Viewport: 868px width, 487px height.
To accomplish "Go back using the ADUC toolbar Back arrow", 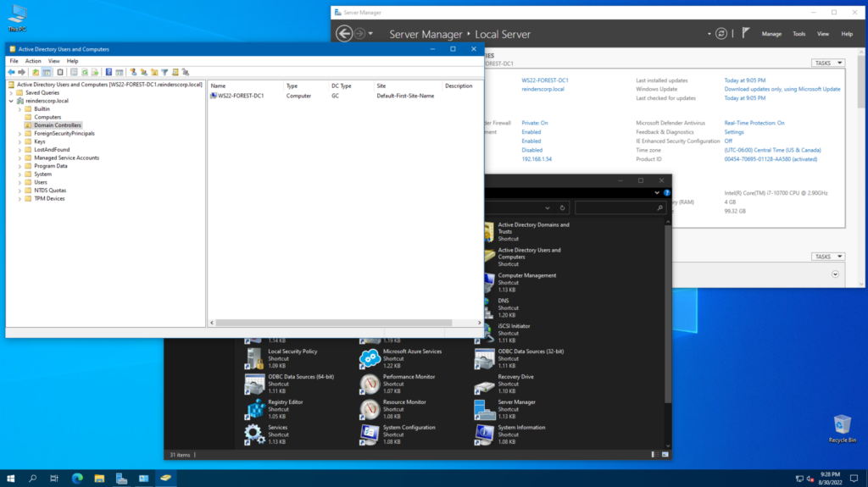I will click(x=11, y=72).
